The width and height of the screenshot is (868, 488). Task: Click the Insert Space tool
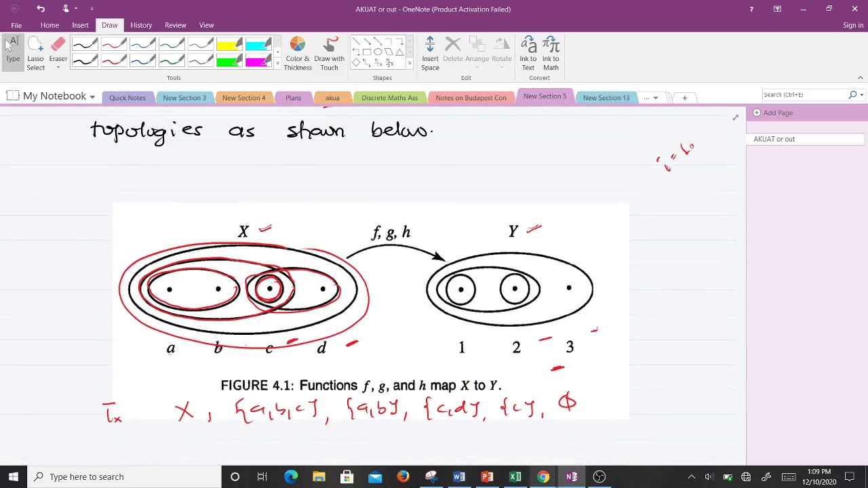point(430,54)
